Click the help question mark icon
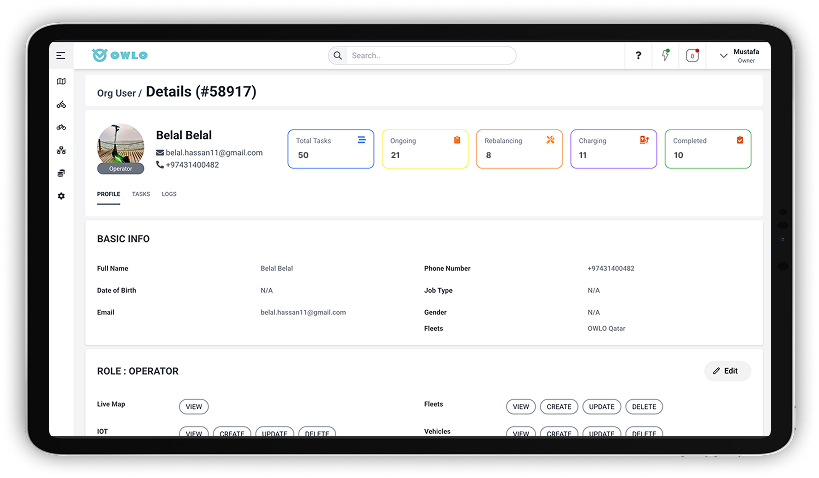Image resolution: width=819 pixels, height=478 pixels. click(x=638, y=55)
